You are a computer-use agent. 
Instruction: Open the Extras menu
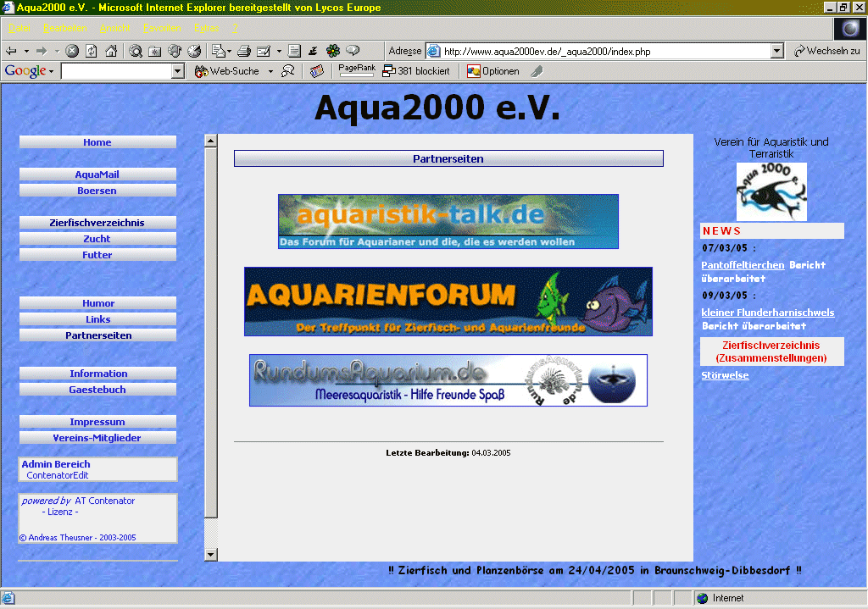(207, 28)
